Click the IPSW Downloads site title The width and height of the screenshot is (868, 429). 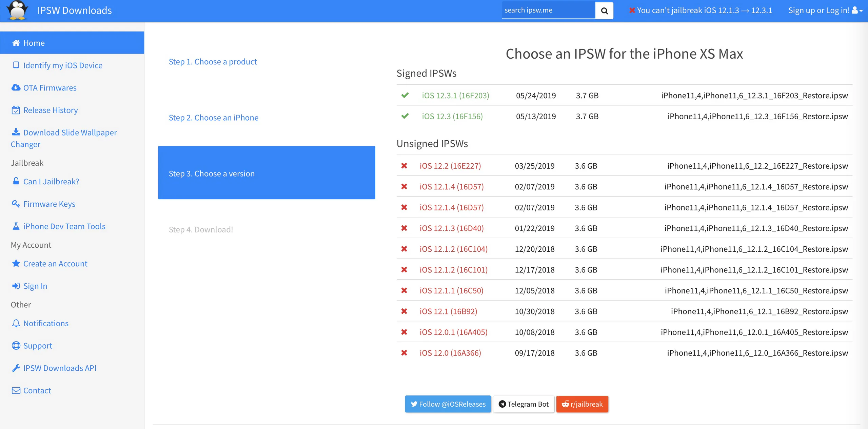pyautogui.click(x=75, y=11)
